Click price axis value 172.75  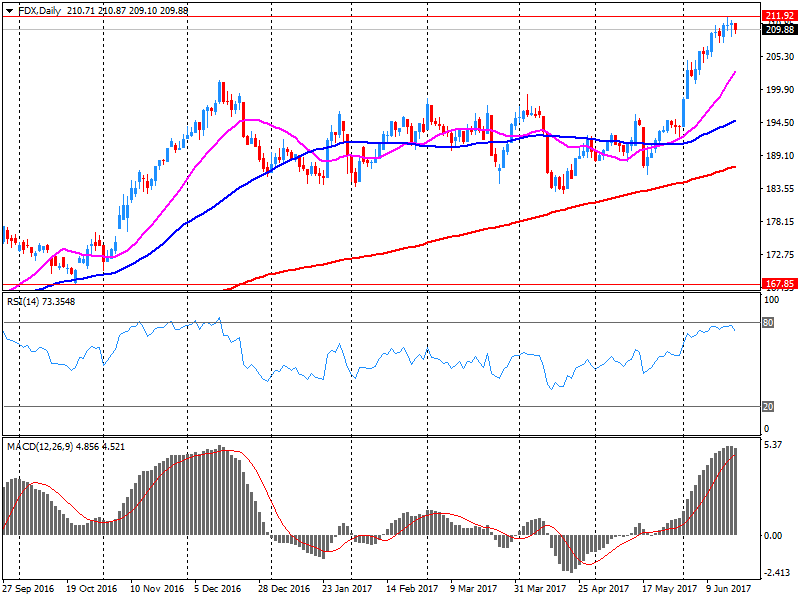(780, 255)
